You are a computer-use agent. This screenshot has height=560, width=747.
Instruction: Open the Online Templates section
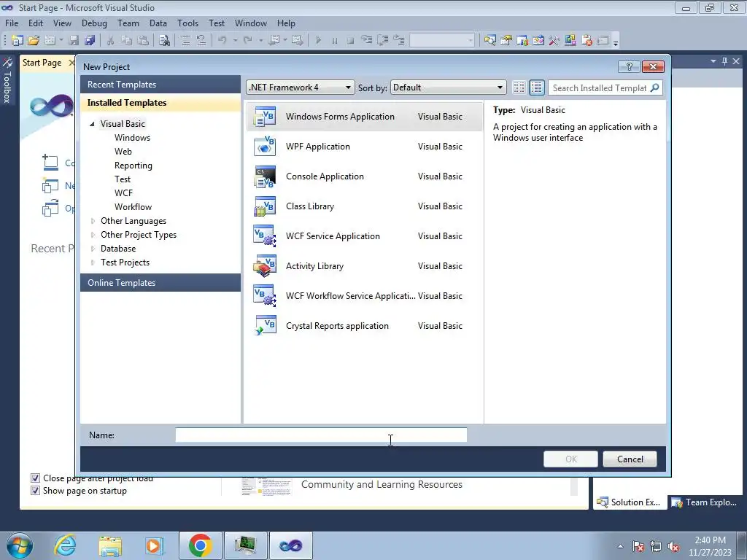tap(160, 282)
